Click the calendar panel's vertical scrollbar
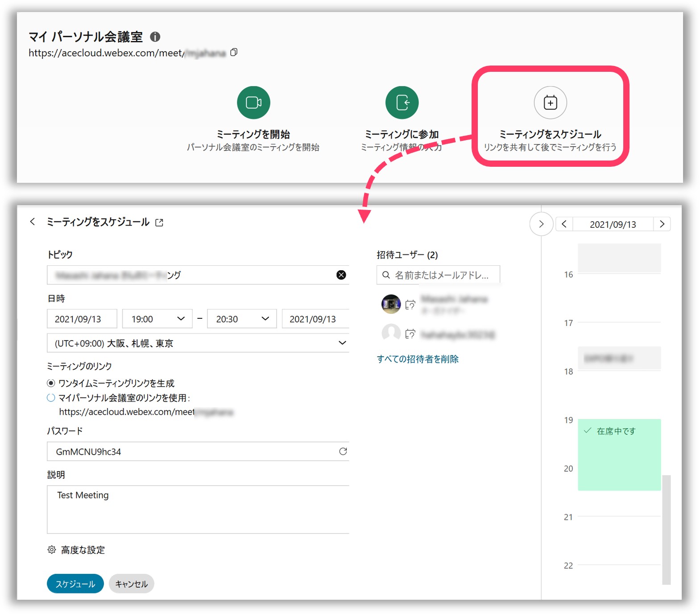 click(x=667, y=530)
